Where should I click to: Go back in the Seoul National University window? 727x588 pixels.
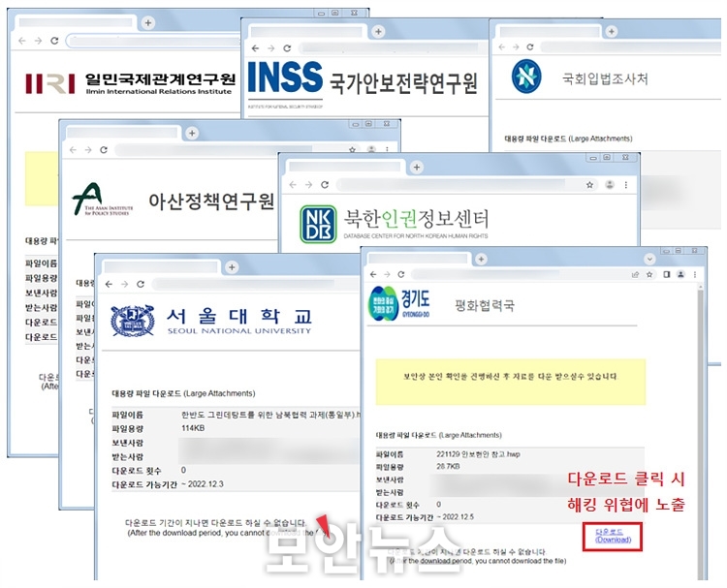click(109, 284)
